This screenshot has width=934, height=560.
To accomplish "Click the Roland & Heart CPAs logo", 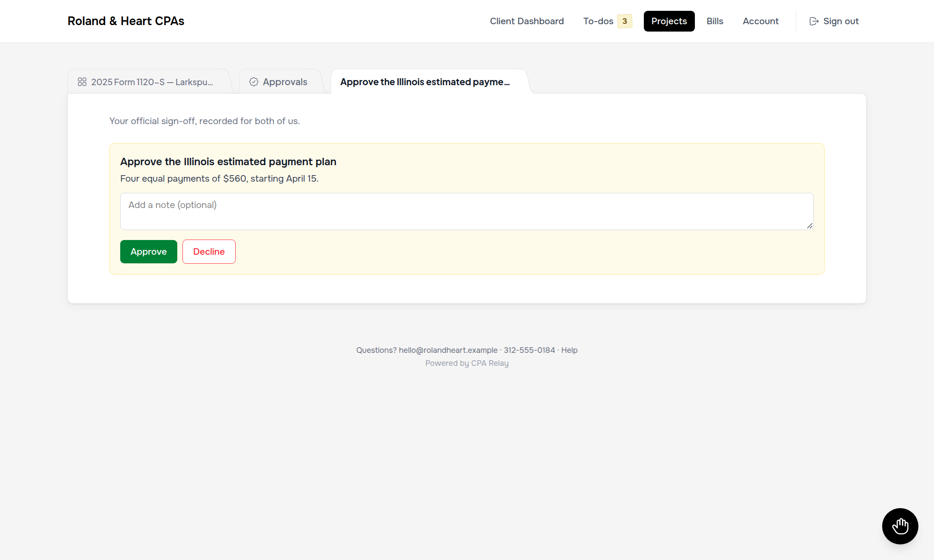I will 126,21.
